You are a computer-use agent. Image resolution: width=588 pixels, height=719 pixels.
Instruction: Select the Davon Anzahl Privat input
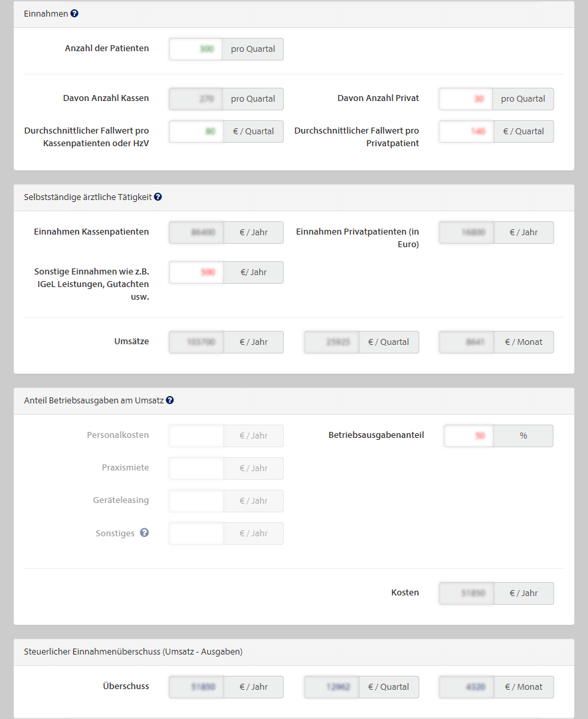tap(466, 99)
